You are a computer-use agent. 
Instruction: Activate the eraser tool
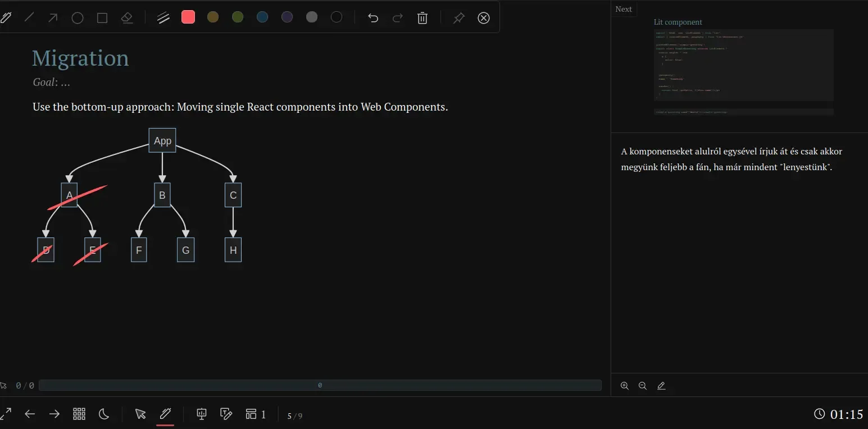click(x=127, y=17)
